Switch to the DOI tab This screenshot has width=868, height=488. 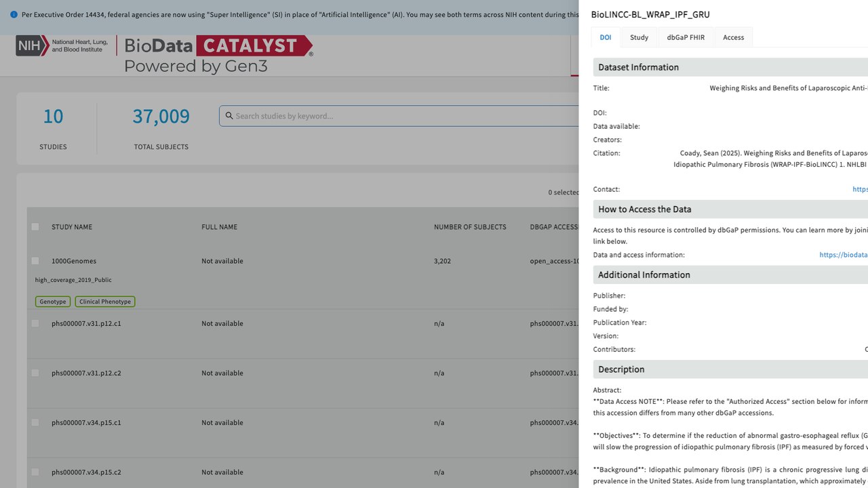pos(606,37)
